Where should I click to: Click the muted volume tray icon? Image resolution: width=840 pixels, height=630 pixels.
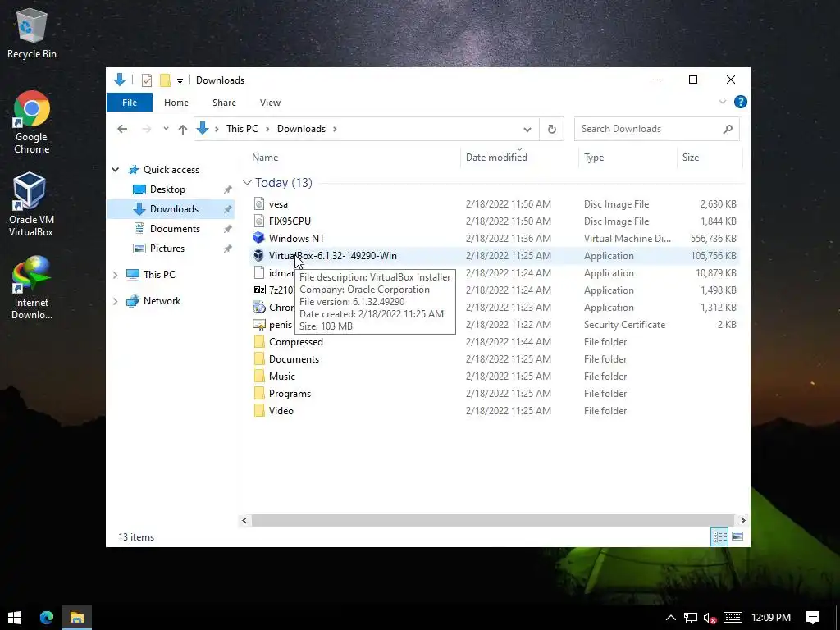tap(710, 618)
